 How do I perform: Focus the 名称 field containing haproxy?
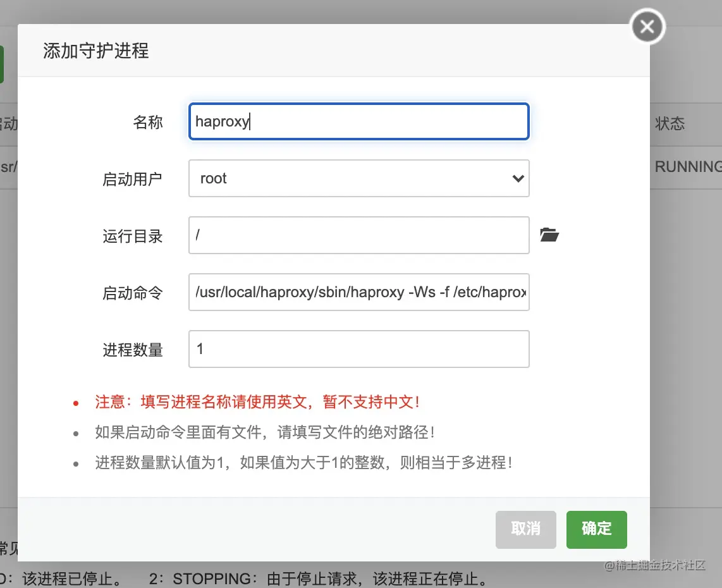pyautogui.click(x=358, y=121)
